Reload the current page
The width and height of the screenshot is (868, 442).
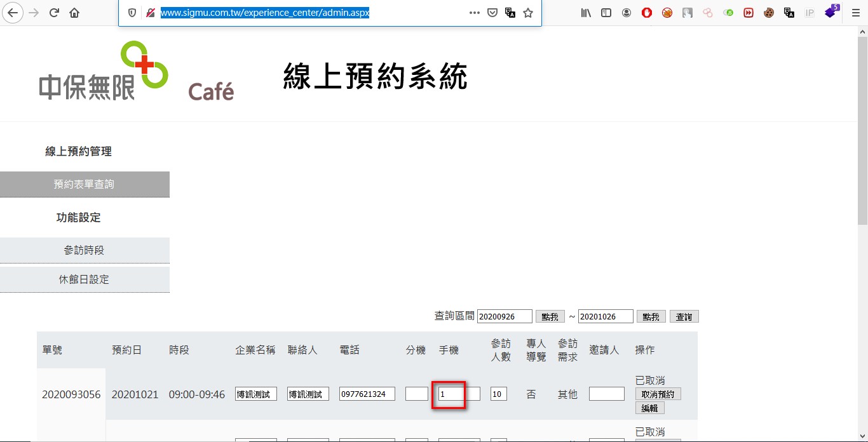tap(54, 13)
